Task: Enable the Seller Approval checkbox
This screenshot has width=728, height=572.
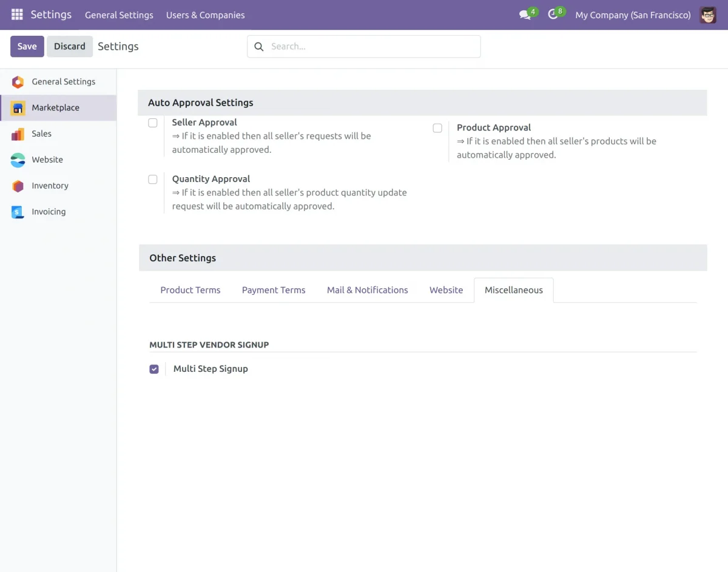Action: (152, 123)
